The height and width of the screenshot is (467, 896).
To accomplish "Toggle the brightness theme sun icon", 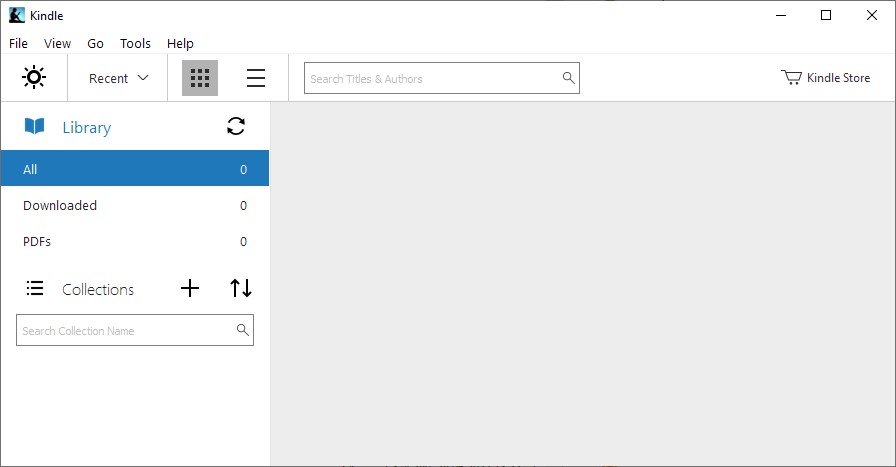I will (x=34, y=78).
